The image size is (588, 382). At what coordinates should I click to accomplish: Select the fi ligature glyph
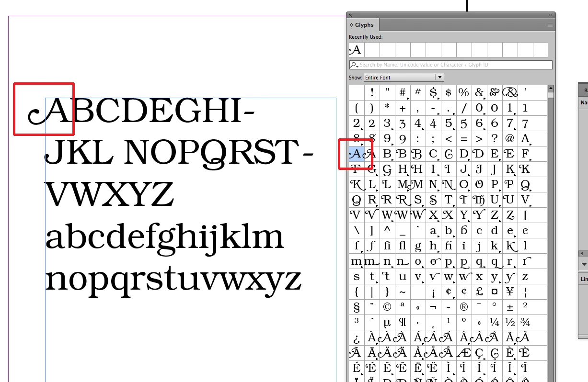tap(387, 246)
